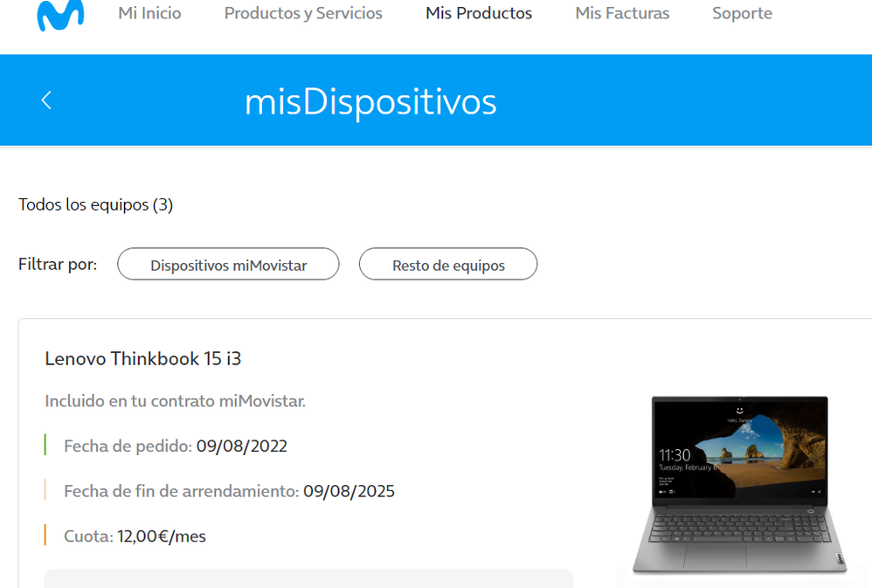Click the Incluido en tu contrato miMovistar text

click(x=175, y=401)
